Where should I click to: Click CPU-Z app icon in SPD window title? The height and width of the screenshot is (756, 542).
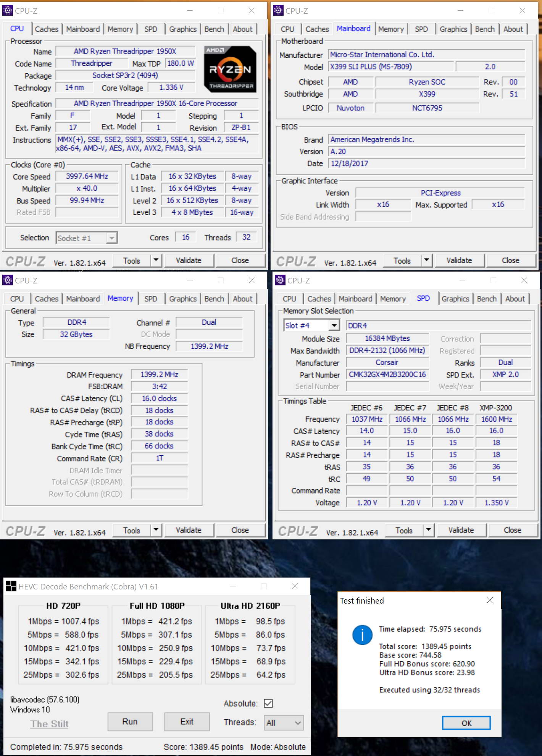tap(280, 280)
